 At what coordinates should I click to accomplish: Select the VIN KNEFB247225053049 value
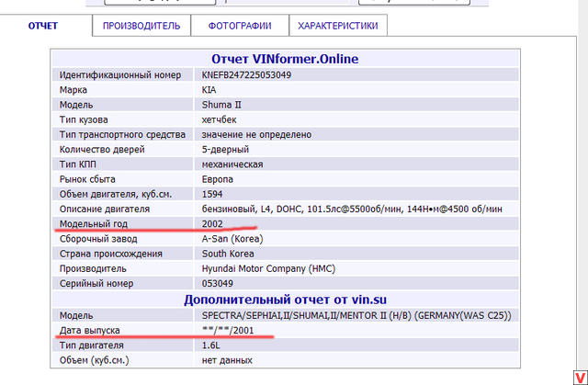pyautogui.click(x=246, y=75)
